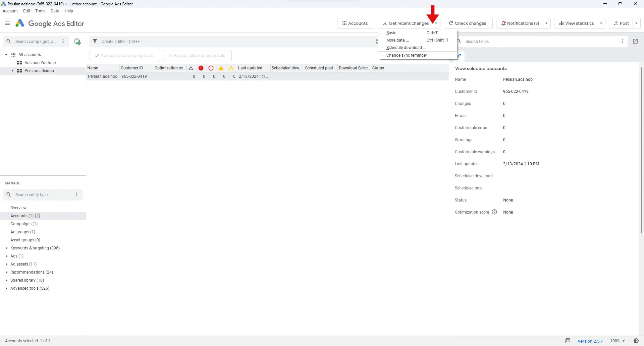Click the account tree refresh sync icon

coord(77,42)
